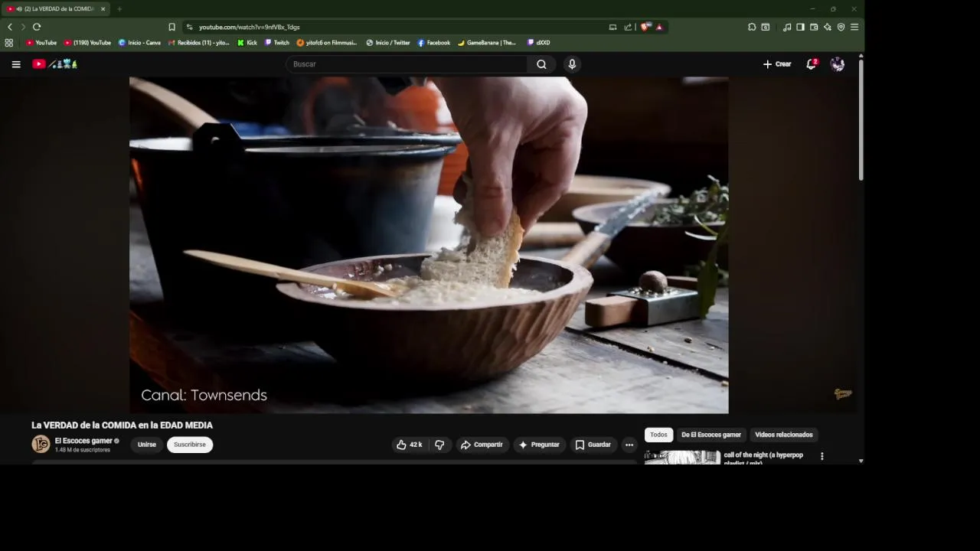This screenshot has width=980, height=551.
Task: Focus the Buscar search field
Action: pos(407,64)
